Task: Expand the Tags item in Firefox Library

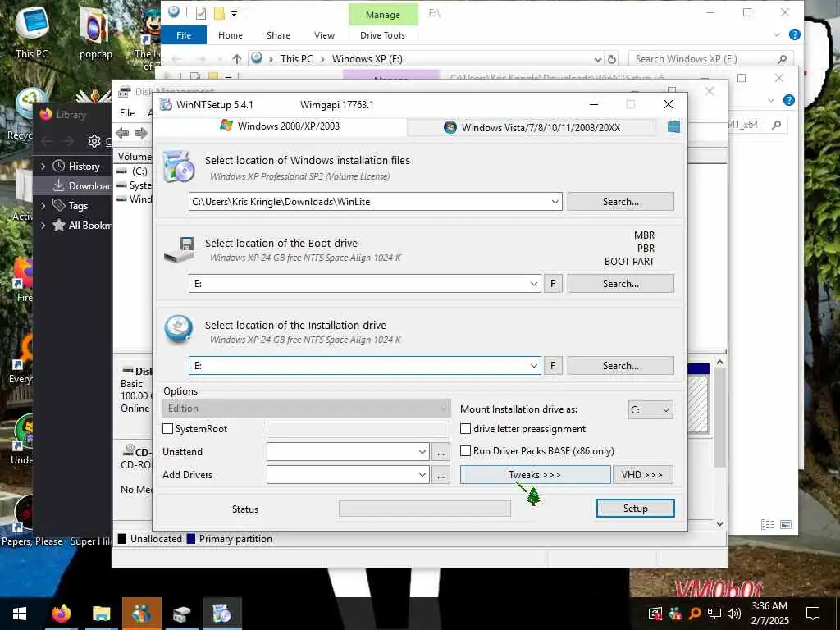Action: coord(43,206)
